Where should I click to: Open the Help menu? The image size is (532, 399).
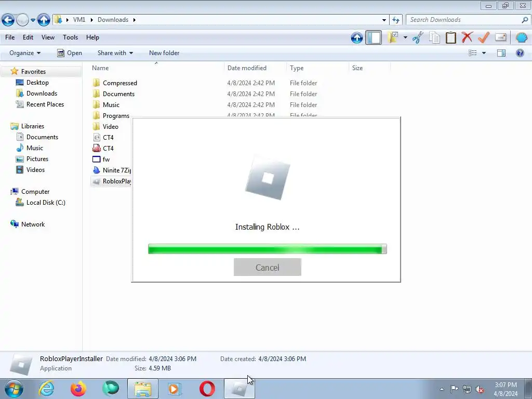[92, 37]
